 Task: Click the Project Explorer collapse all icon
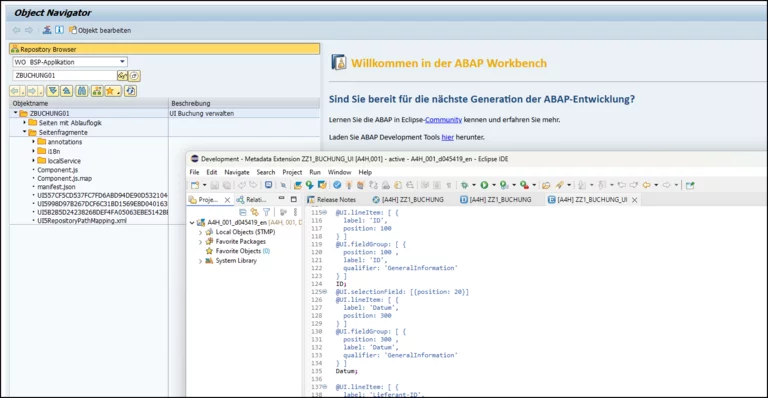[242, 212]
